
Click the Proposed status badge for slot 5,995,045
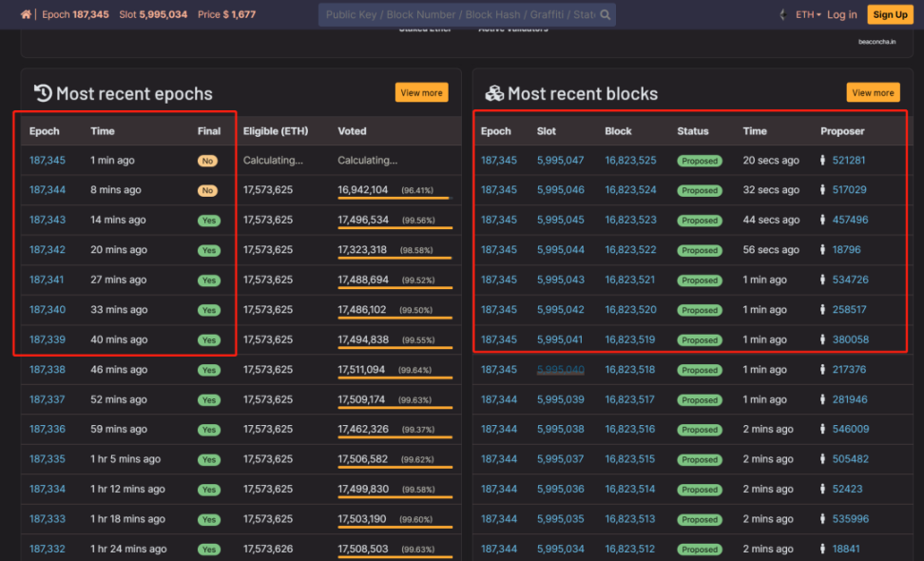[x=699, y=221]
